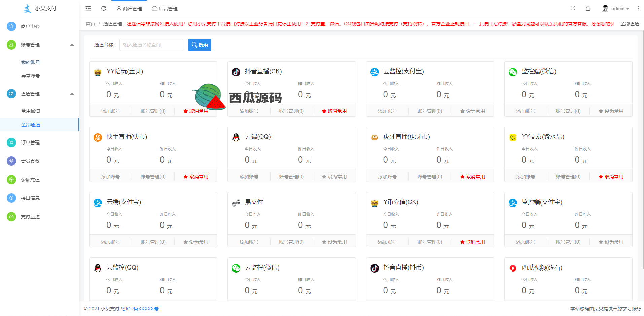Open the 后台管理 top tab
Image resolution: width=644 pixels, height=316 pixels.
tap(165, 9)
